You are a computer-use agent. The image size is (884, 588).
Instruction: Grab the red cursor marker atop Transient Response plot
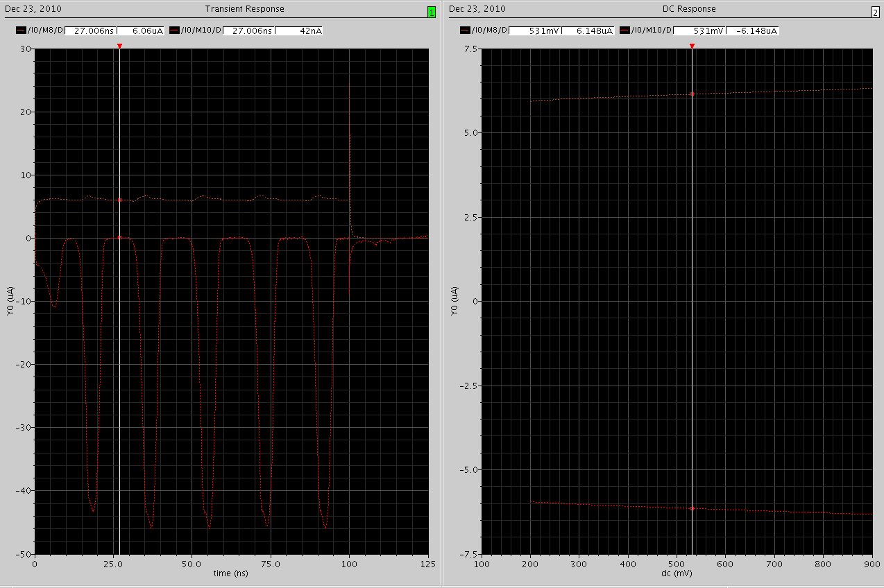pos(119,46)
